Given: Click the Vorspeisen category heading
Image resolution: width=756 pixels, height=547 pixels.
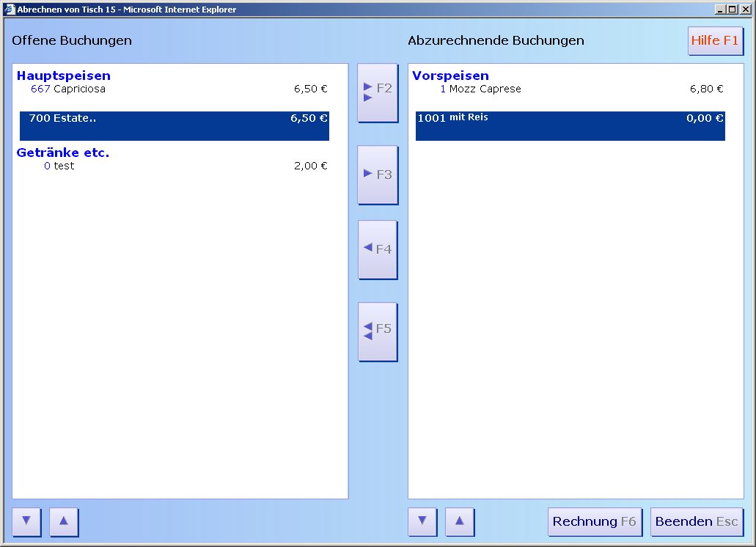Looking at the screenshot, I should pyautogui.click(x=450, y=76).
